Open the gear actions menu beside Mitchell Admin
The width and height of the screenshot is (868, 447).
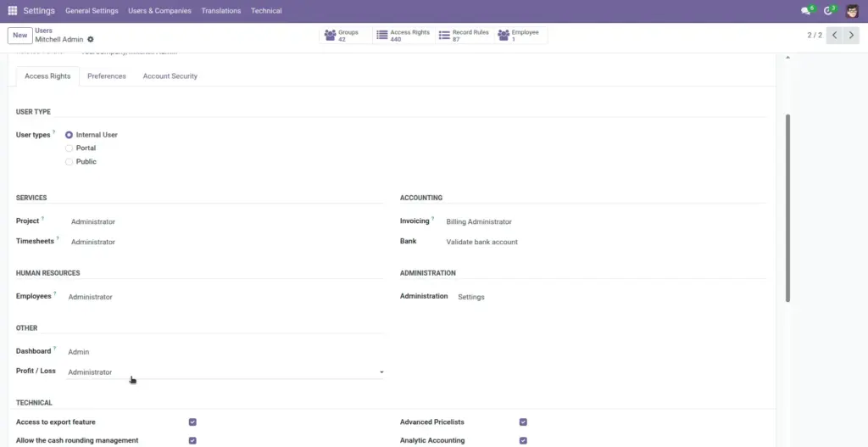tap(90, 39)
